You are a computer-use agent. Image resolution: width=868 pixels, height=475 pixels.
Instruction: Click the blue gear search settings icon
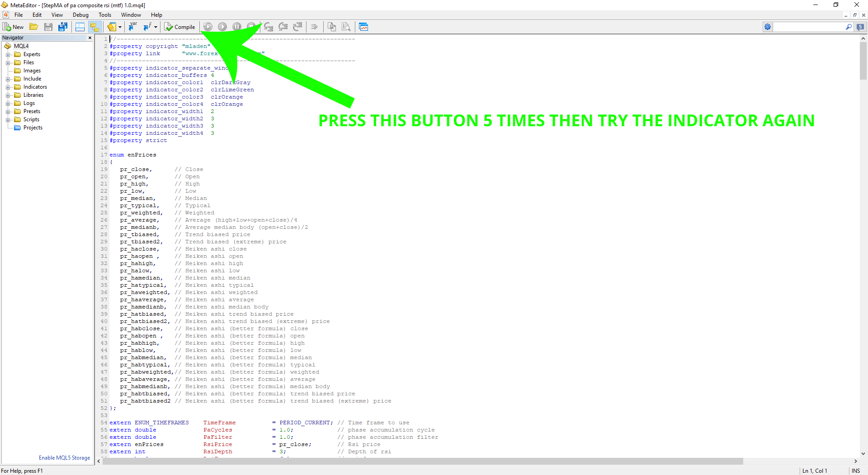(x=768, y=27)
